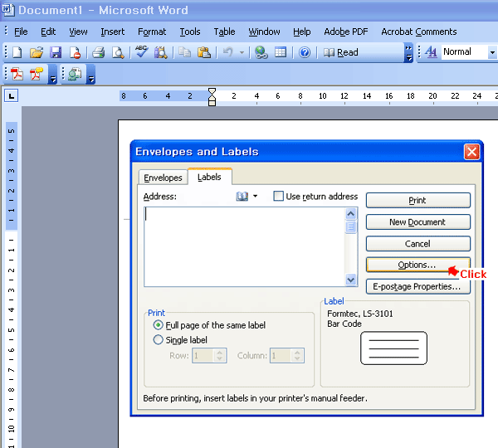
Task: Click the Permission restricted document icon
Action: tap(75, 53)
